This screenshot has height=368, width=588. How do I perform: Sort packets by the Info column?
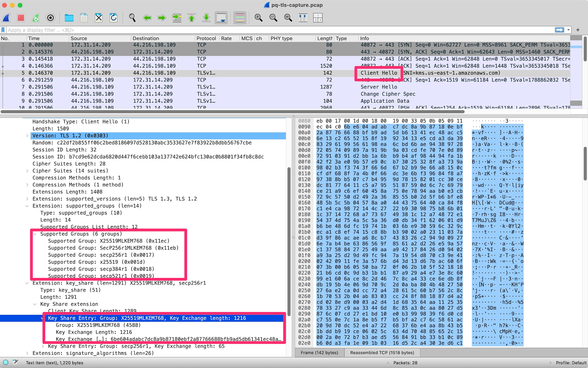click(x=464, y=39)
